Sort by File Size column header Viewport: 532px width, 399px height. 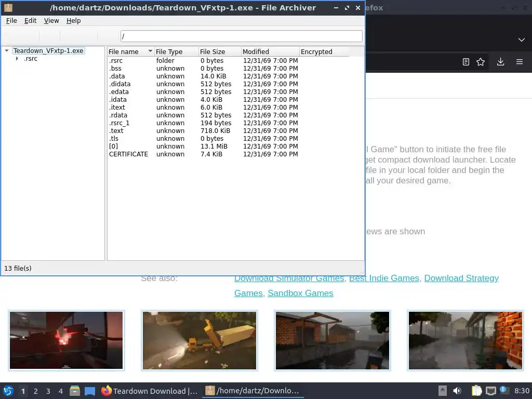click(x=220, y=51)
